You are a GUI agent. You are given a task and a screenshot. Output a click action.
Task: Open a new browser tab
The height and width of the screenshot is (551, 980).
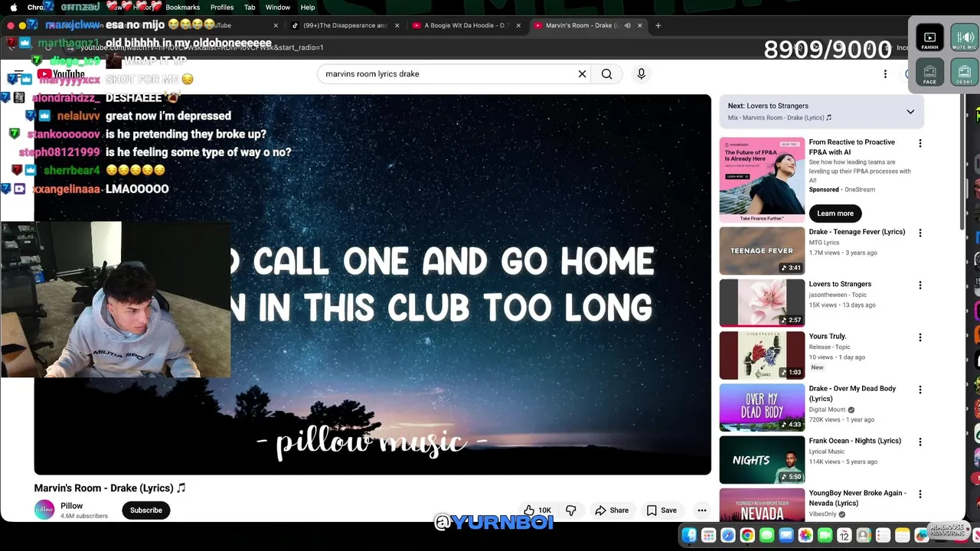click(658, 25)
